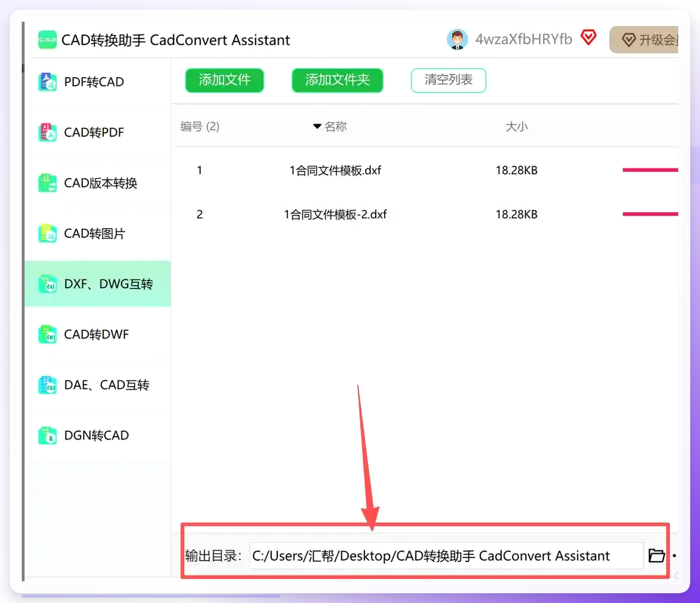
Task: Click the CAD app logo icon
Action: pos(47,40)
